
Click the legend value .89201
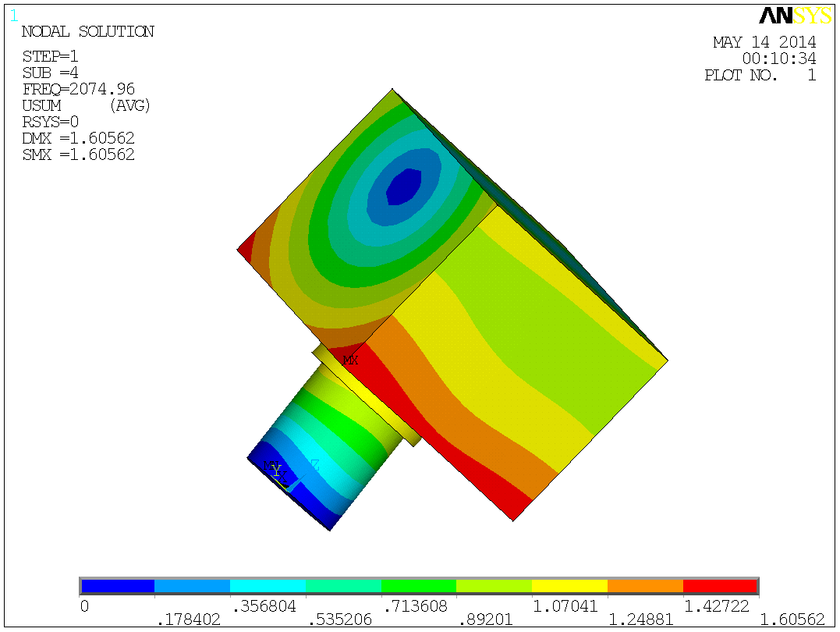click(486, 620)
